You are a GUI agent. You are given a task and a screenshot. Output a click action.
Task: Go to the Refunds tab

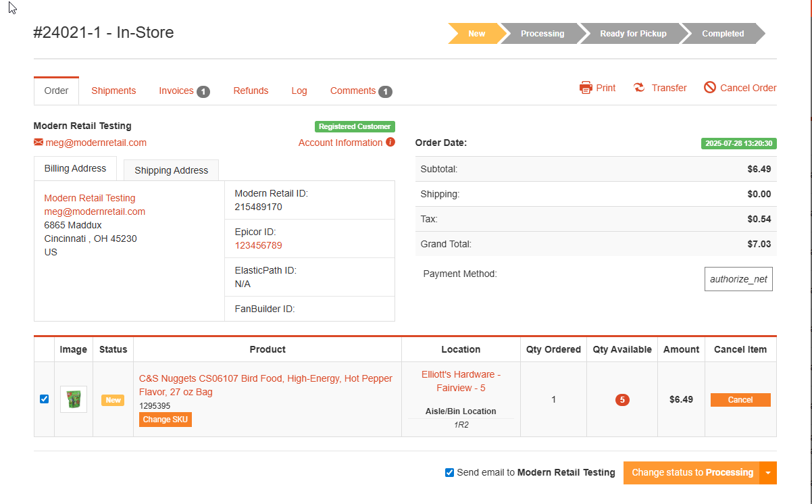(x=251, y=91)
